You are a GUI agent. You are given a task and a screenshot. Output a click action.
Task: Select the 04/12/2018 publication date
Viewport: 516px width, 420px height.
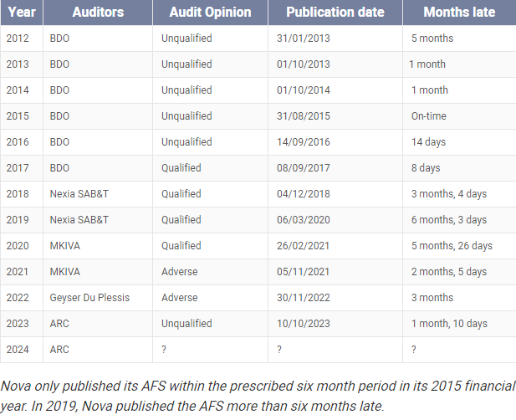click(x=303, y=194)
